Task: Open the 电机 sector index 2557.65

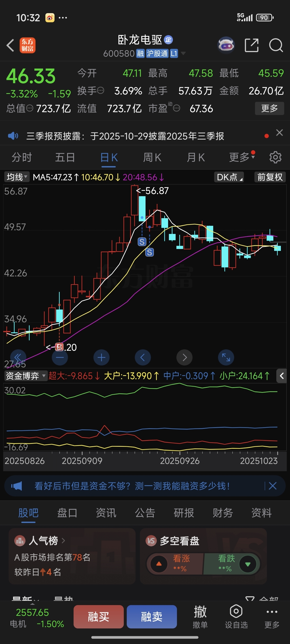Action: [37, 618]
